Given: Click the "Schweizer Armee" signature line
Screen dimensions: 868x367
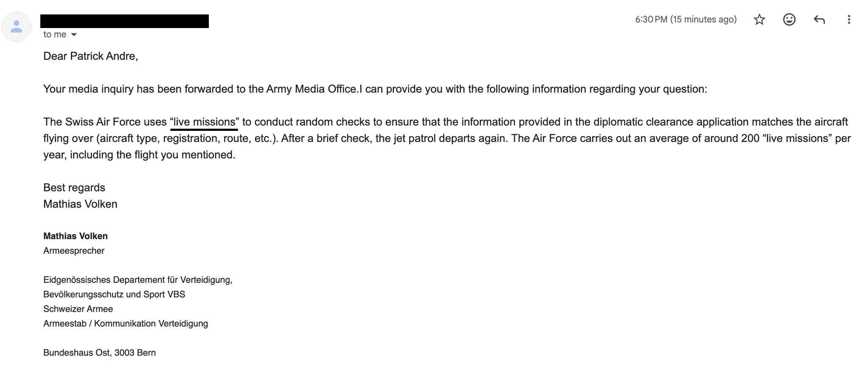Looking at the screenshot, I should click(78, 309).
